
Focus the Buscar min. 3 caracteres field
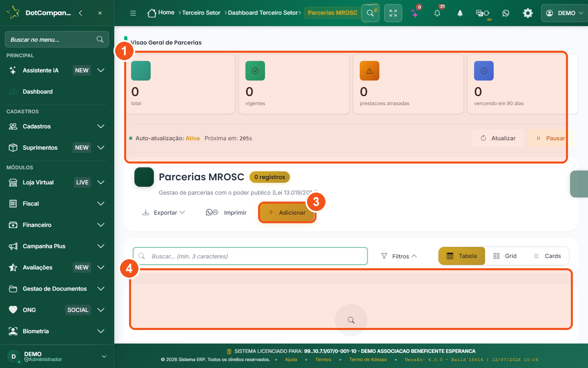(x=250, y=256)
